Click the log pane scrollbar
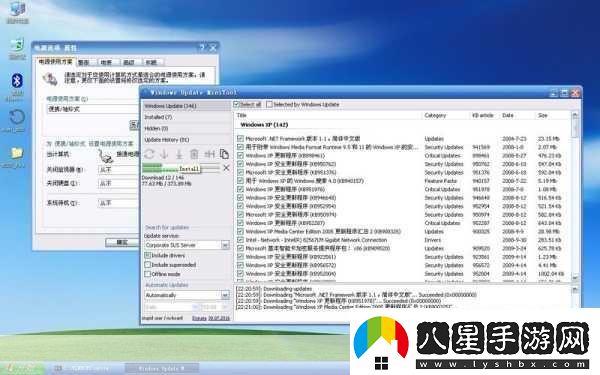Viewport: 600px width, 375px height. tap(575, 297)
